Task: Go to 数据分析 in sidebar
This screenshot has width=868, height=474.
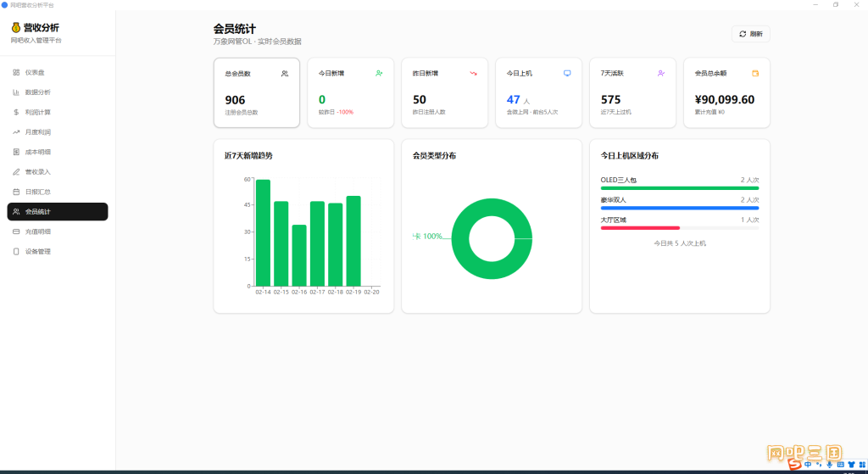Action: [58, 92]
